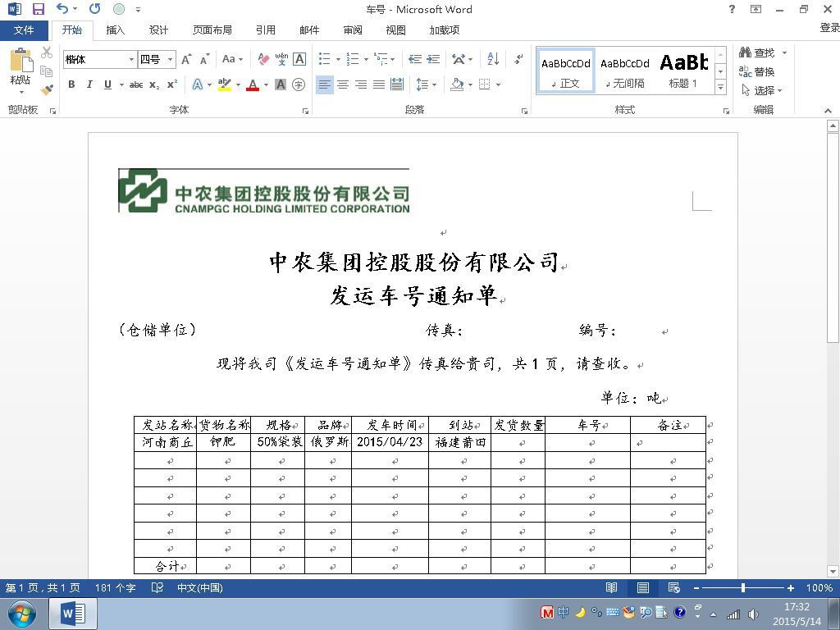The width and height of the screenshot is (840, 630).
Task: Click the Paste clipboard icon
Action: click(21, 60)
